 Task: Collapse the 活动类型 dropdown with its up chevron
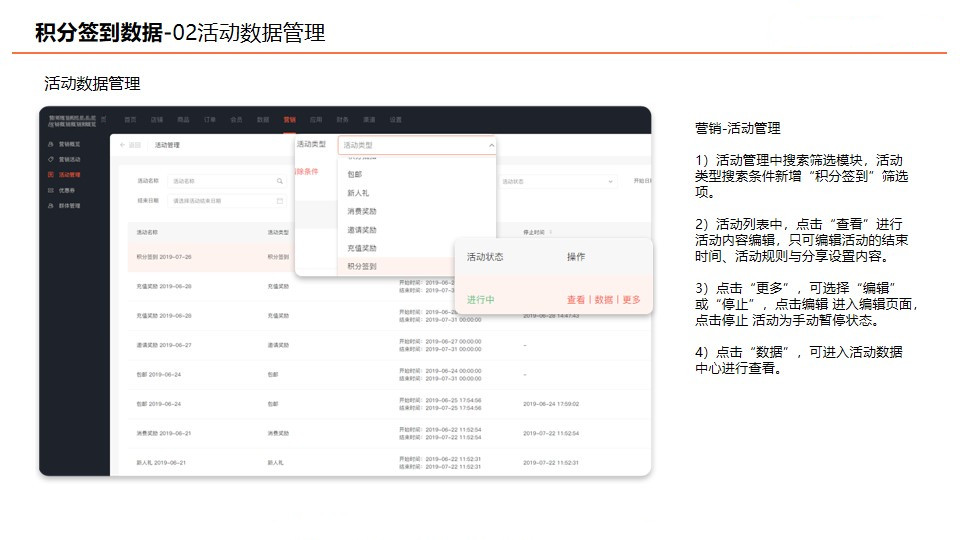491,146
